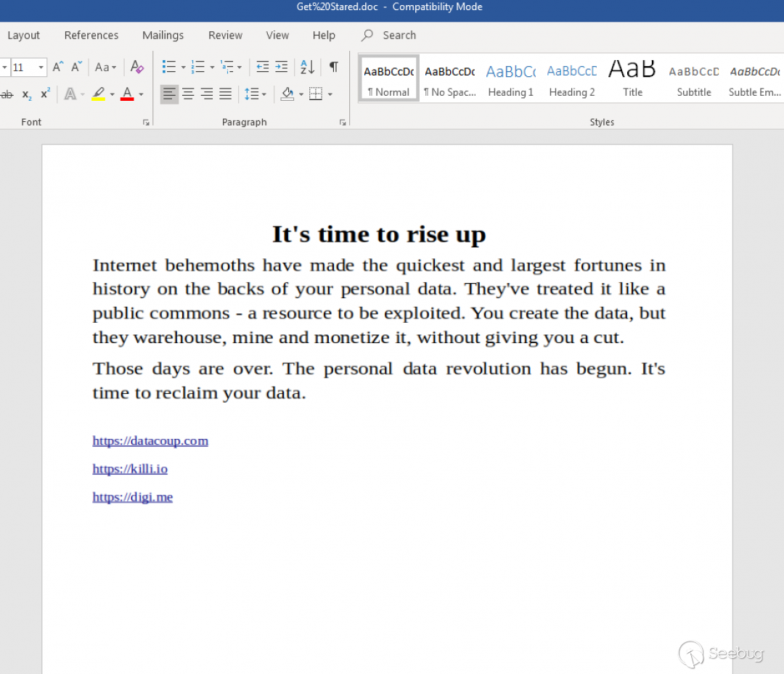784x674 pixels.
Task: Apply the yellow text highlight color
Action: [99, 94]
